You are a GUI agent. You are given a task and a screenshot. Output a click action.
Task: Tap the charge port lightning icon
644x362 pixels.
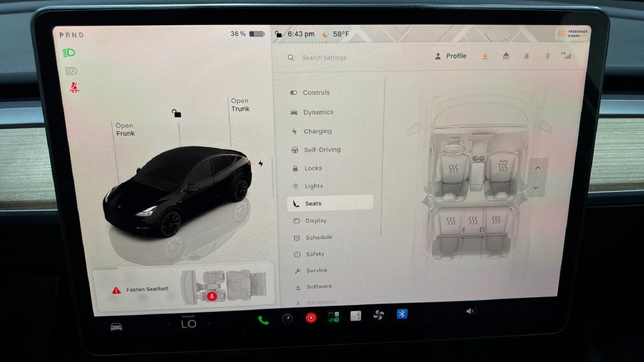260,163
